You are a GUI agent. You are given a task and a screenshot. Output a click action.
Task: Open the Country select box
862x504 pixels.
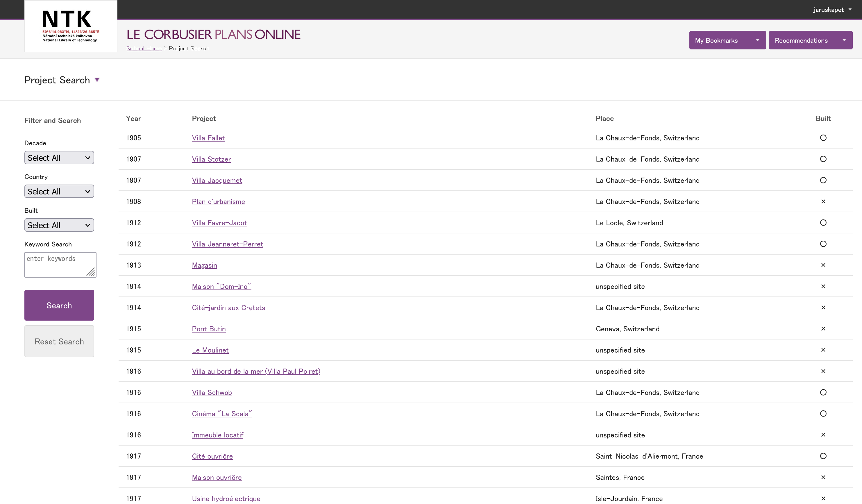click(x=59, y=191)
